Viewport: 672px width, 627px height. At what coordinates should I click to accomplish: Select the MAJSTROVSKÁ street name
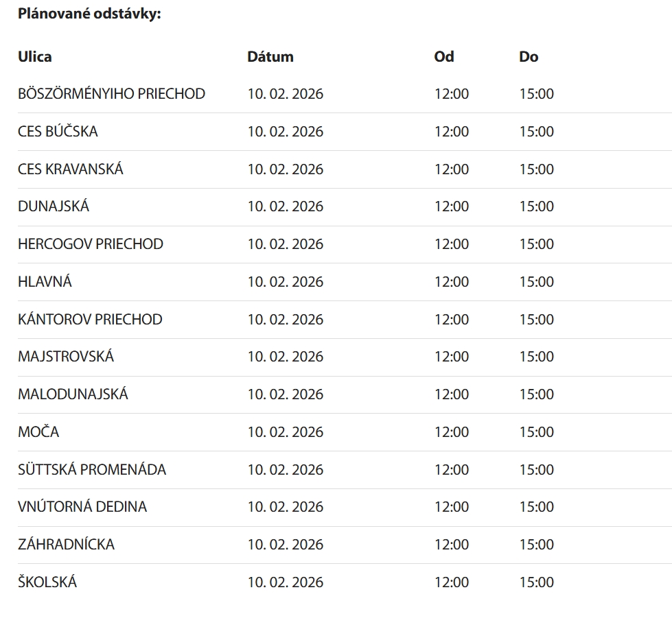point(66,357)
